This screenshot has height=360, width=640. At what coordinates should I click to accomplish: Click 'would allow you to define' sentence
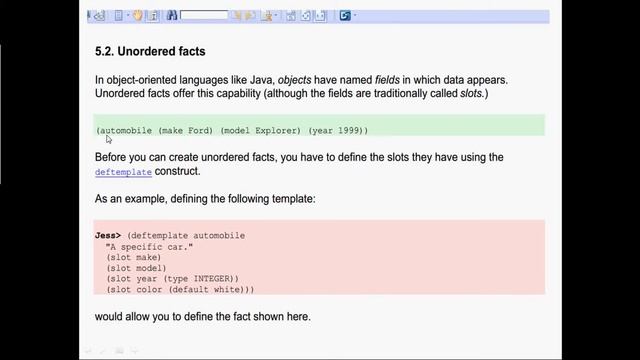coord(203,316)
